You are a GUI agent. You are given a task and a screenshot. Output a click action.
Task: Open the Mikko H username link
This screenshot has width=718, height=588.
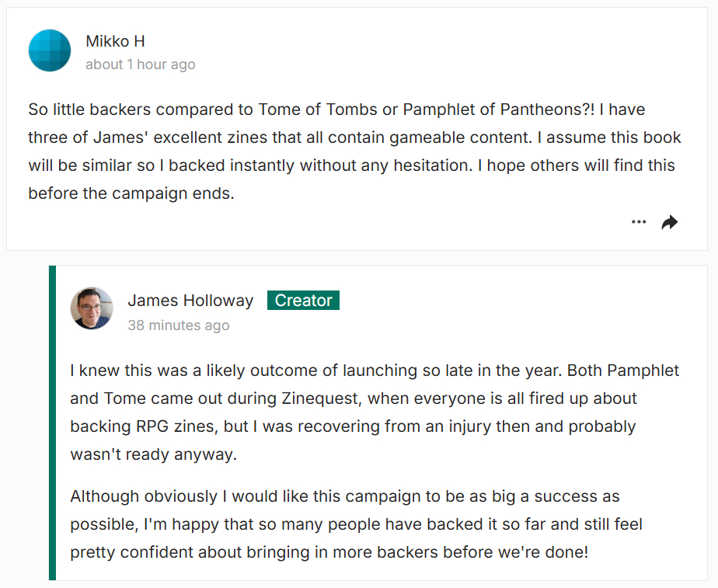click(x=115, y=41)
